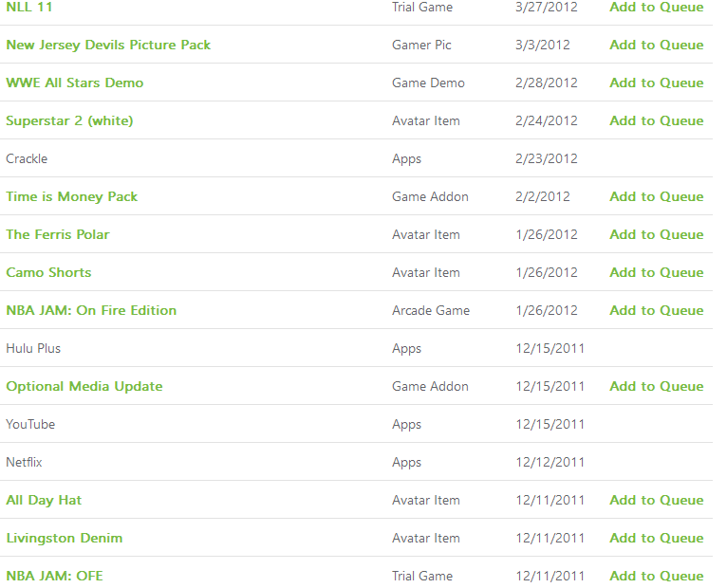
Task: Open the Camo Shorts item link
Action: (48, 272)
